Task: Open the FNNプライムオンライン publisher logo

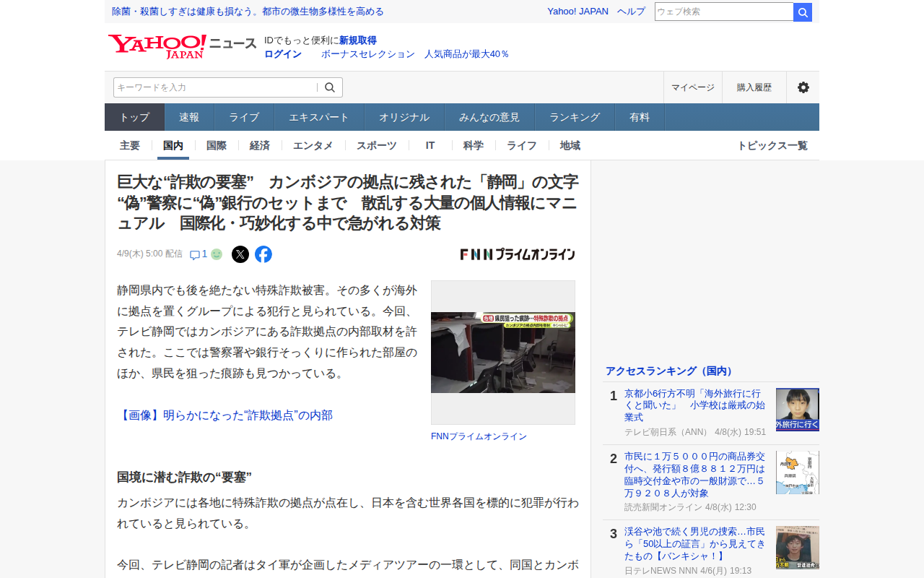Action: coord(518,254)
